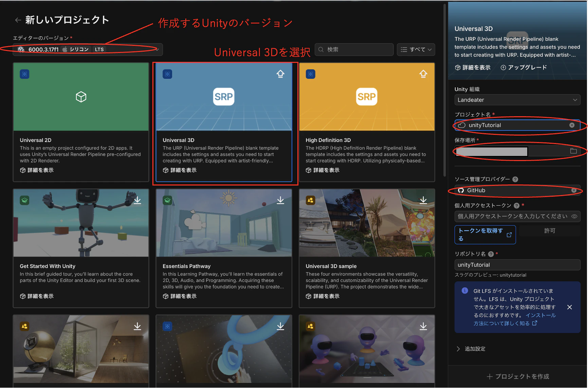Click upgrade arrow icon on Universal 3D card
This screenshot has height=388, width=588.
coord(280,74)
